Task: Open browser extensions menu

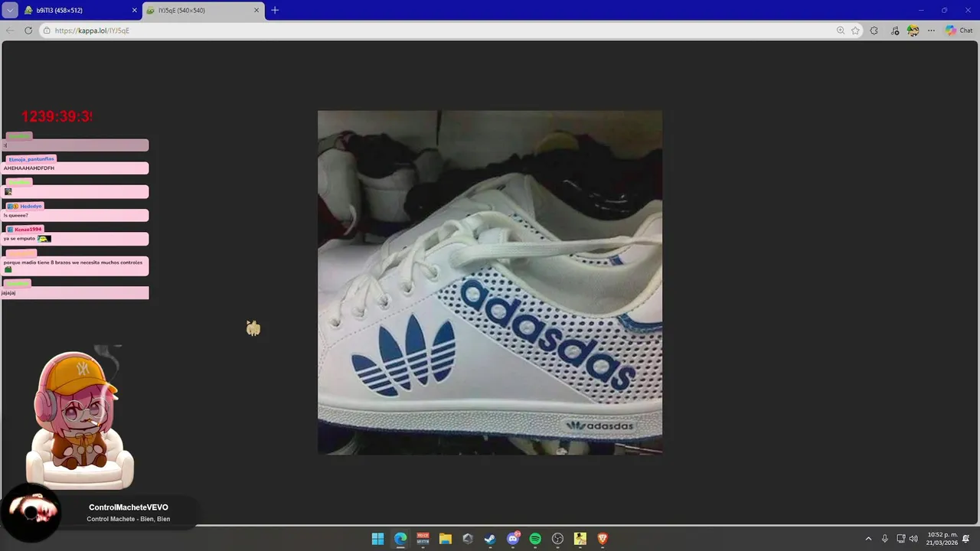Action: click(874, 31)
